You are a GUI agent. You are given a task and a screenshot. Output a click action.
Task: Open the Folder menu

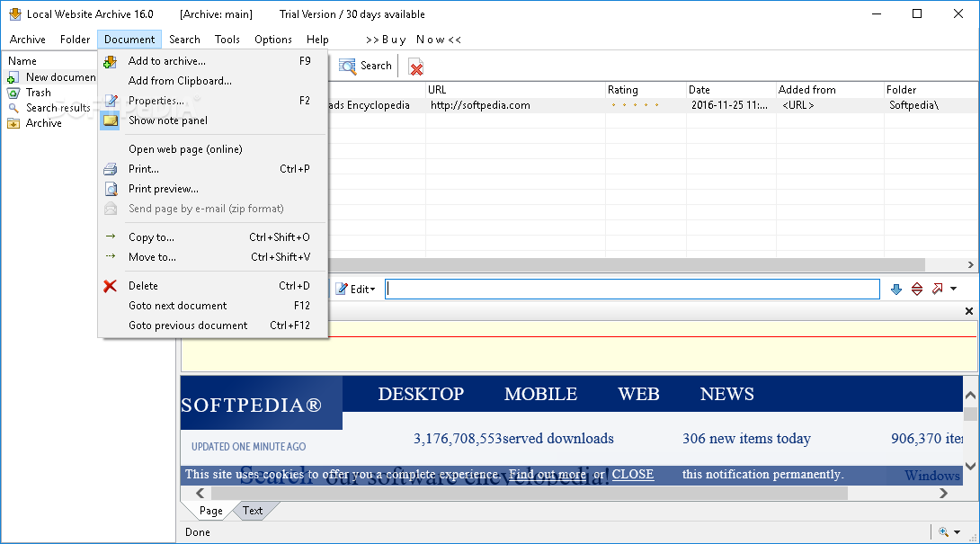point(75,40)
